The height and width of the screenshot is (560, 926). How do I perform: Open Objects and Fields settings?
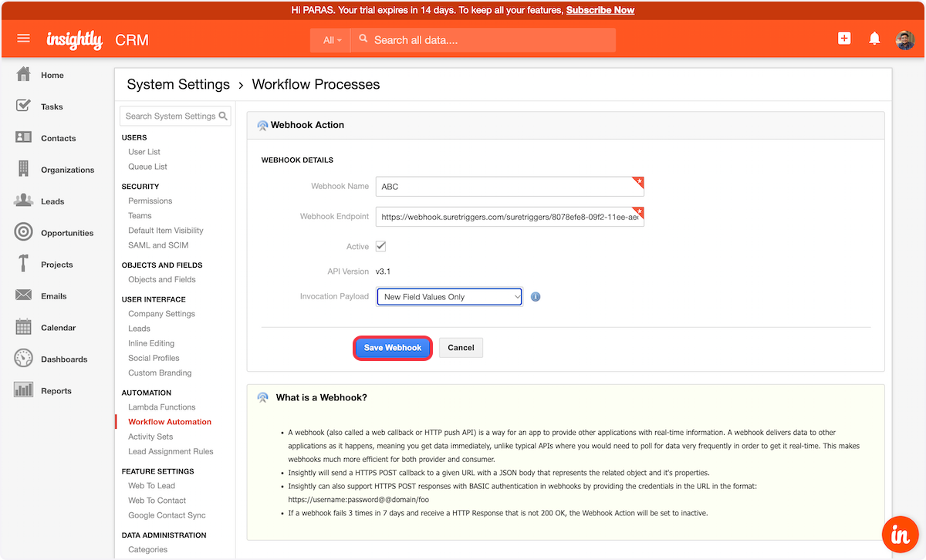click(162, 279)
